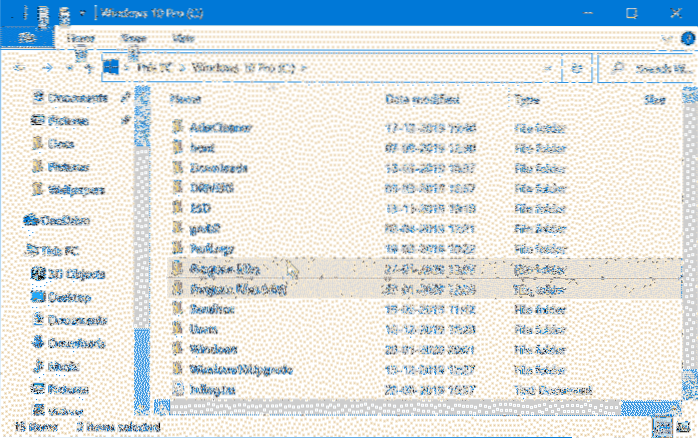The height and width of the screenshot is (438, 698).
Task: Refresh the current folder view
Action: point(578,68)
